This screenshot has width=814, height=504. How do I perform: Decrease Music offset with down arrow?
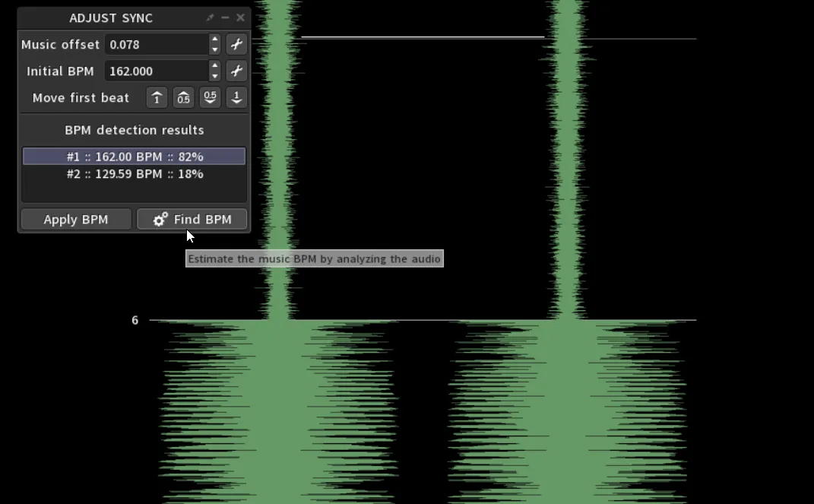pos(215,50)
